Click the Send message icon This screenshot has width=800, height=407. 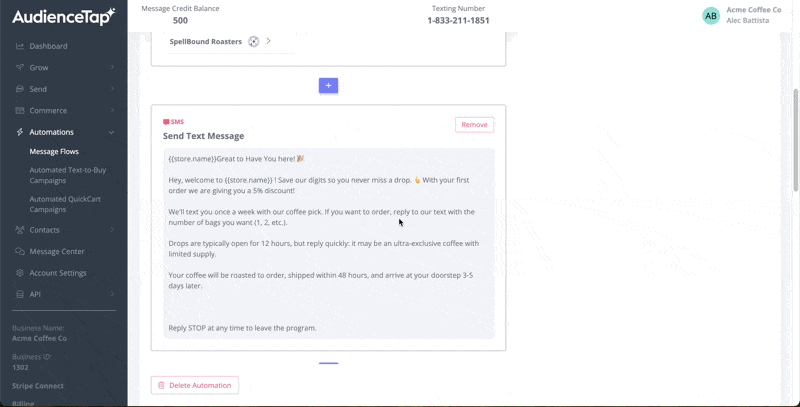point(20,89)
